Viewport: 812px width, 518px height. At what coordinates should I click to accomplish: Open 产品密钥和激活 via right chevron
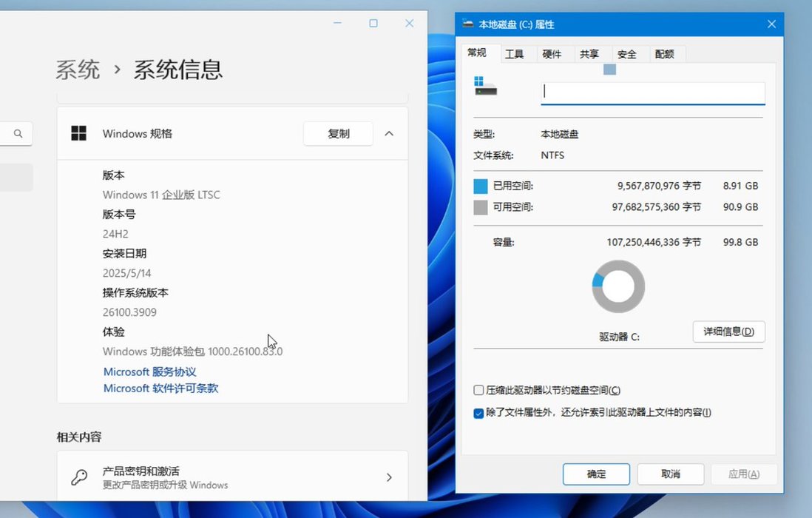389,478
